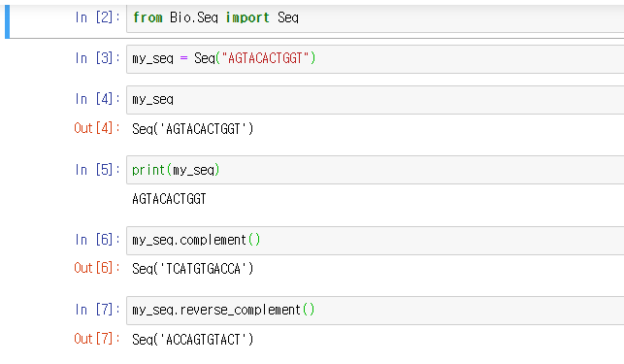The height and width of the screenshot is (364, 624).
Task: Click the In [6] prompt label
Action: tap(97, 240)
